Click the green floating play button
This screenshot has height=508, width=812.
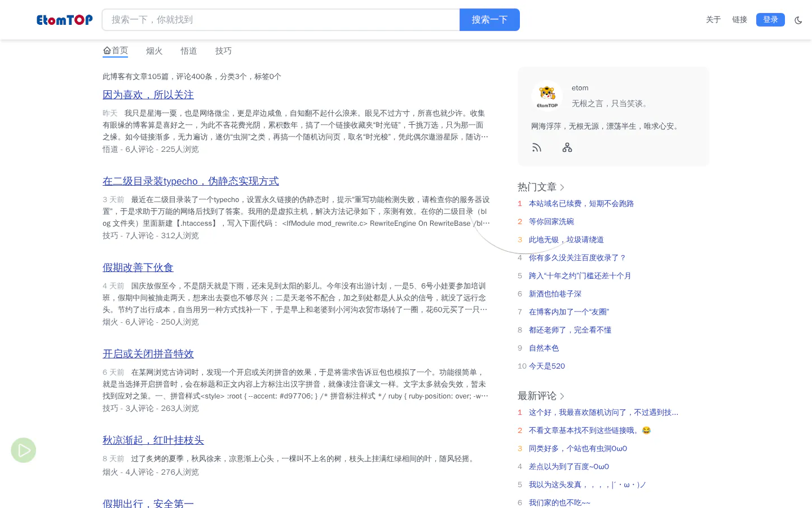[24, 450]
